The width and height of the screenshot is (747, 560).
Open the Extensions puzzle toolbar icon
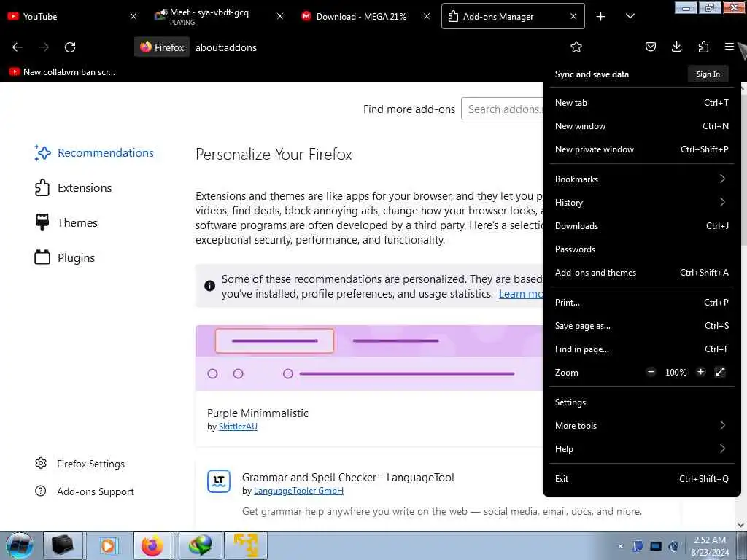(x=703, y=47)
